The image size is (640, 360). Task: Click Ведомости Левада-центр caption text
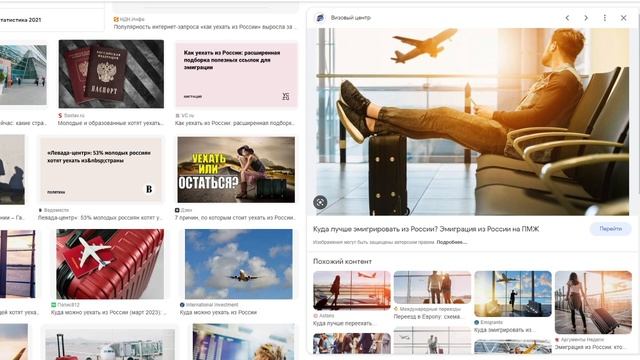click(100, 218)
